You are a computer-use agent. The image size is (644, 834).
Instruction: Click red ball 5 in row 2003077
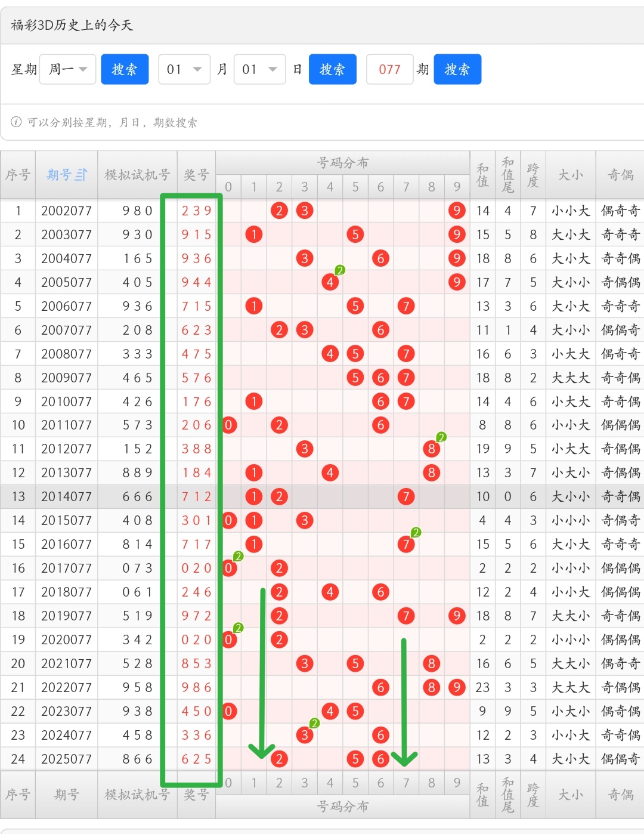pyautogui.click(x=355, y=234)
